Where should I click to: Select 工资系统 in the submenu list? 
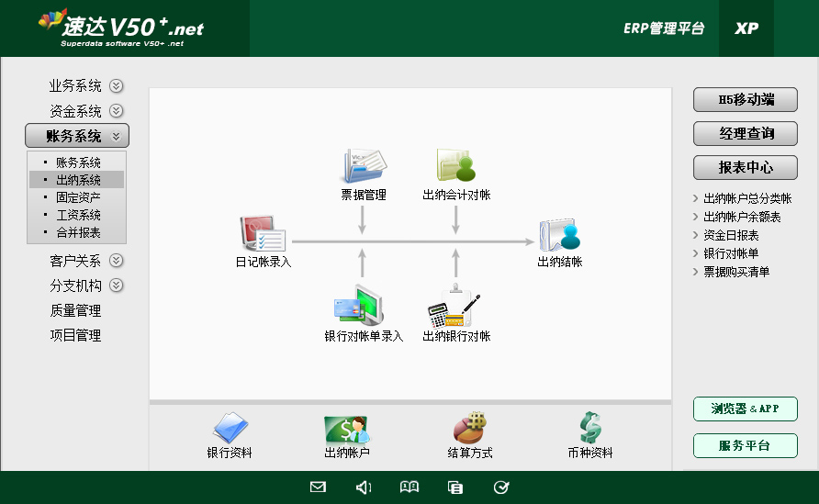(x=77, y=215)
